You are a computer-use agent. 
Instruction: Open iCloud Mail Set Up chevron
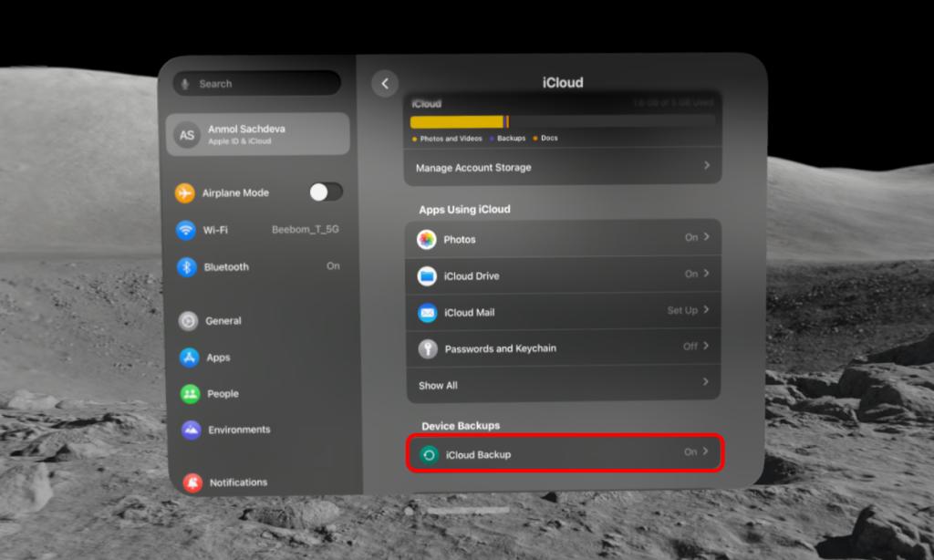pyautogui.click(x=707, y=310)
